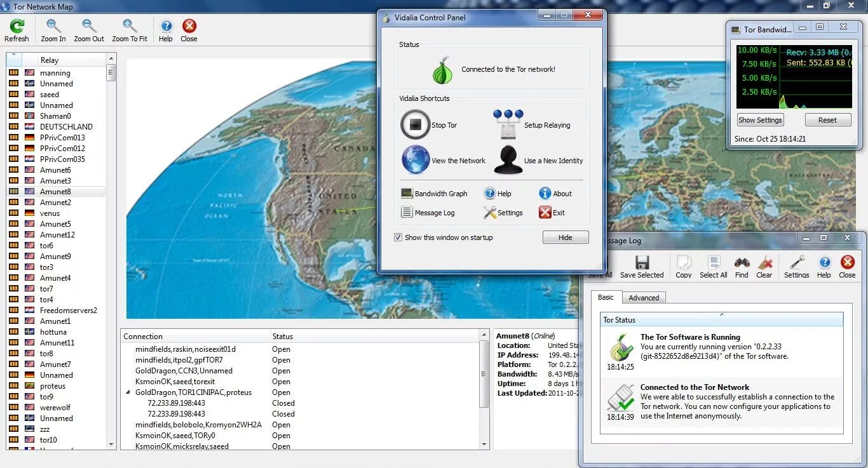Select relay manning
This screenshot has width=868, height=468.
(56, 73)
